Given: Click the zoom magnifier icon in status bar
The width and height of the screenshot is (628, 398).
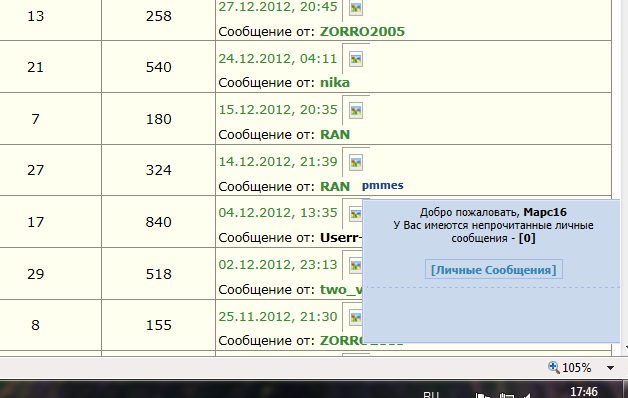Looking at the screenshot, I should click(x=554, y=367).
